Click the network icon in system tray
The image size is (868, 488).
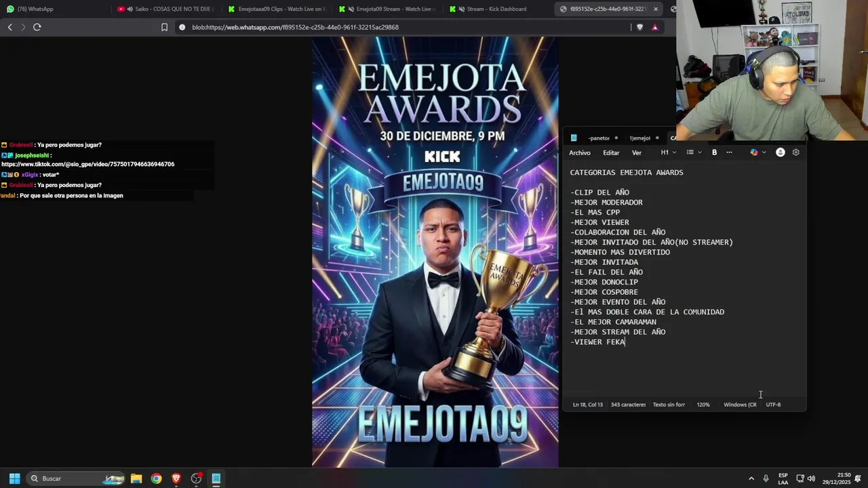800,479
